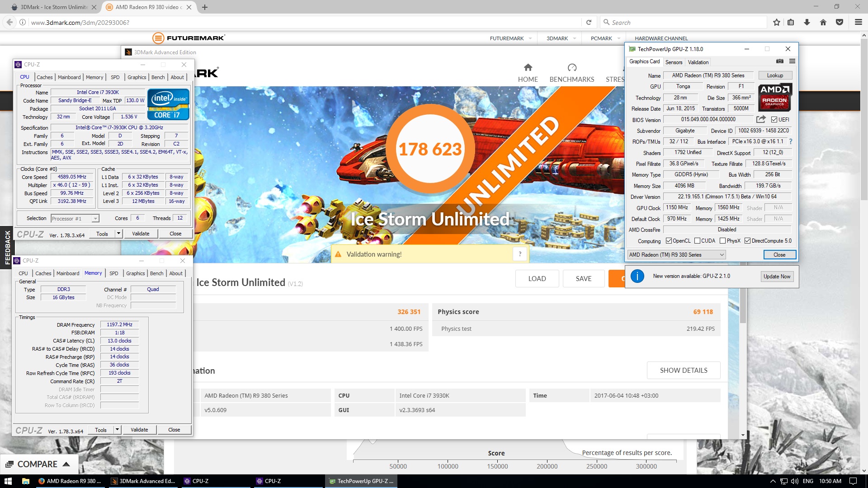
Task: Click the 178 623 score value
Action: (x=430, y=150)
